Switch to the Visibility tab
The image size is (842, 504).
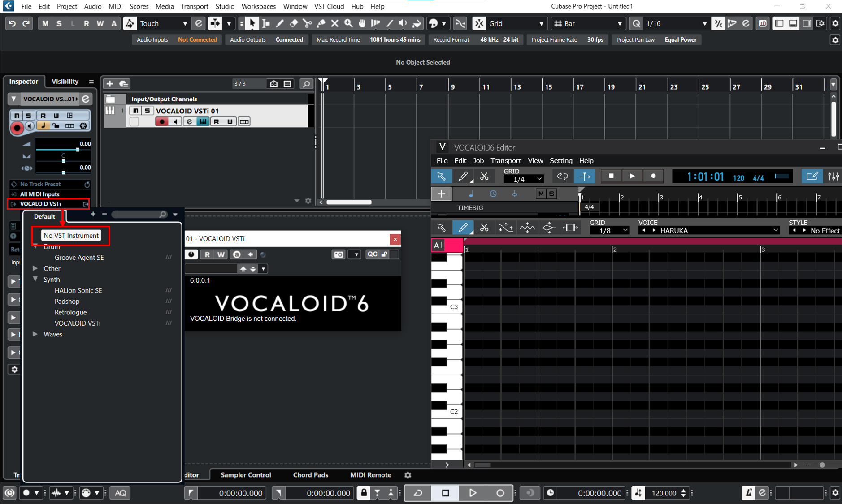point(65,81)
